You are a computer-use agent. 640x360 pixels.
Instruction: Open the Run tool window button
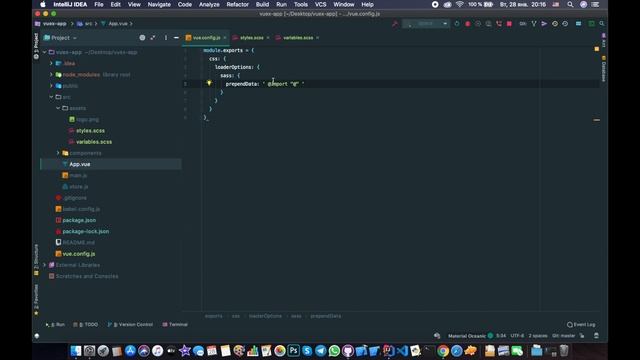tap(56, 324)
